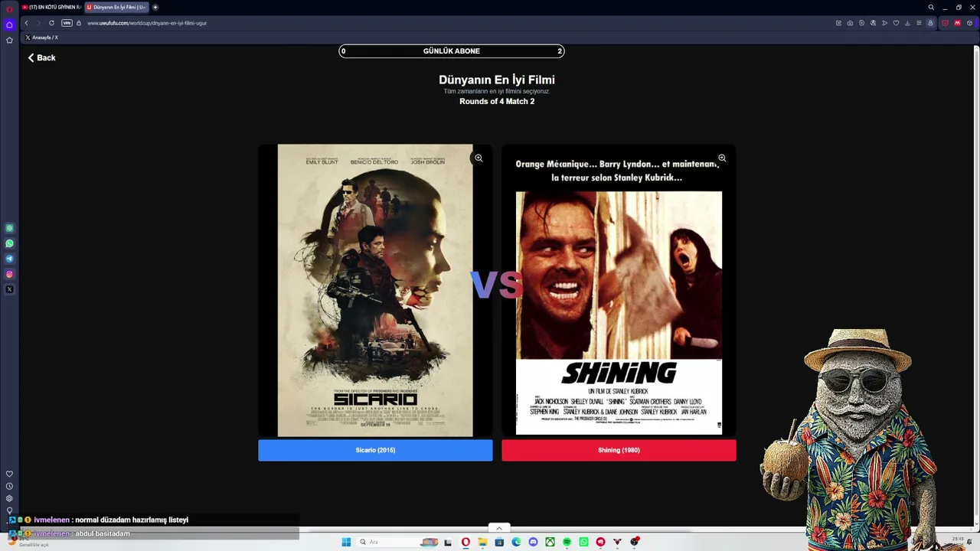
Task: Open Opera menu from sidebar logo
Action: (x=9, y=9)
